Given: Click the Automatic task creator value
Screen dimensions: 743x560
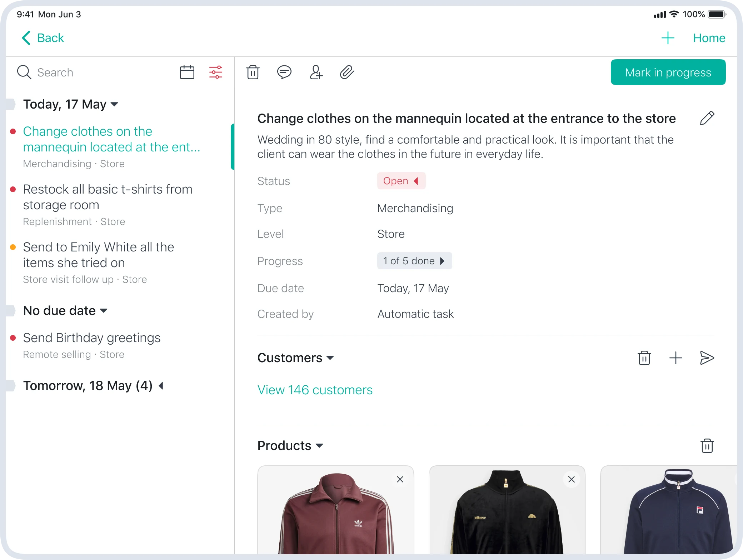Looking at the screenshot, I should (x=415, y=314).
